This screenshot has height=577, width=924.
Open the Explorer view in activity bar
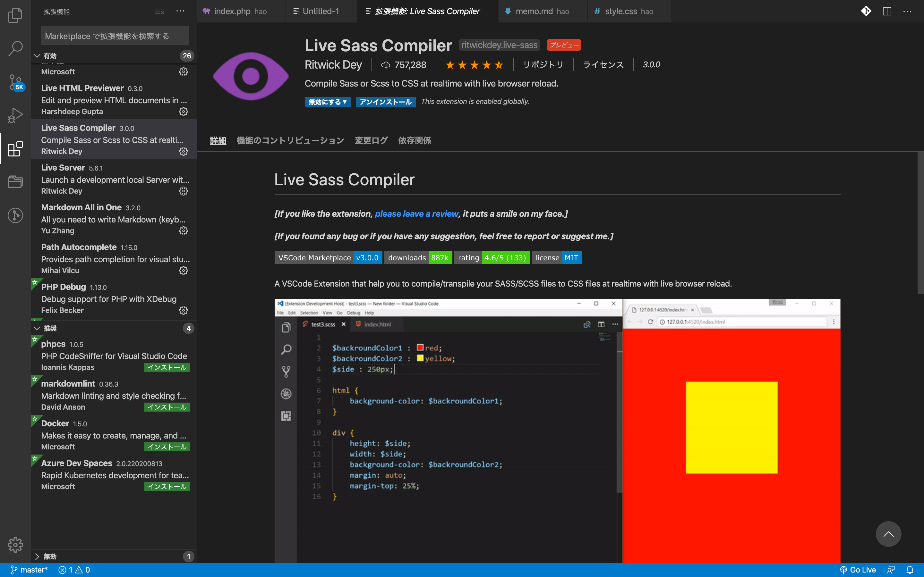[15, 15]
